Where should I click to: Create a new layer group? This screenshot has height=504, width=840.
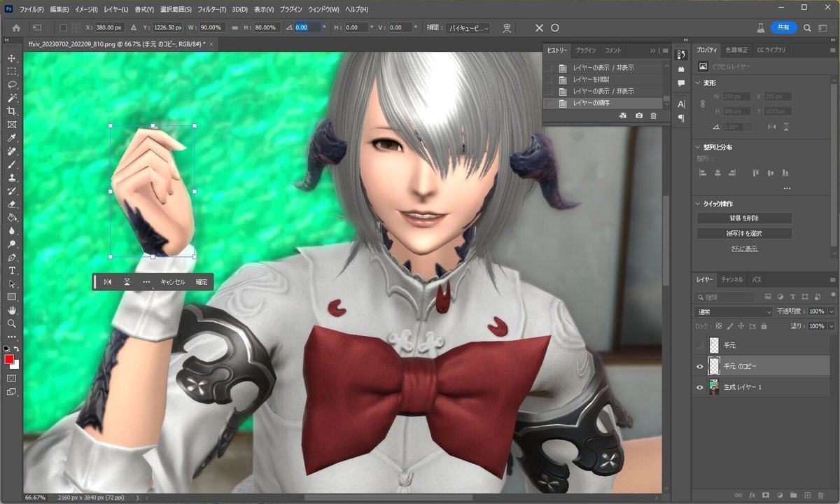tap(794, 495)
